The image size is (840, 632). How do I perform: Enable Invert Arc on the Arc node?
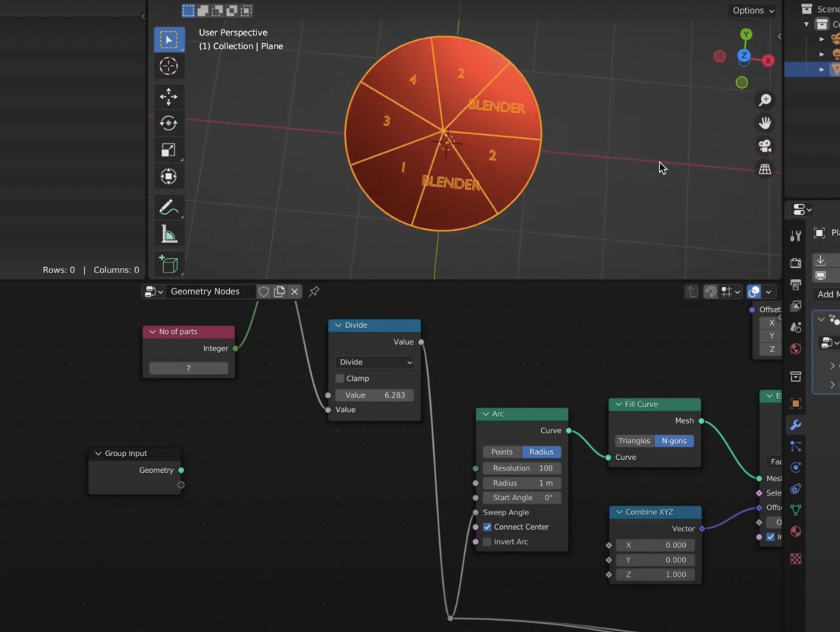487,541
